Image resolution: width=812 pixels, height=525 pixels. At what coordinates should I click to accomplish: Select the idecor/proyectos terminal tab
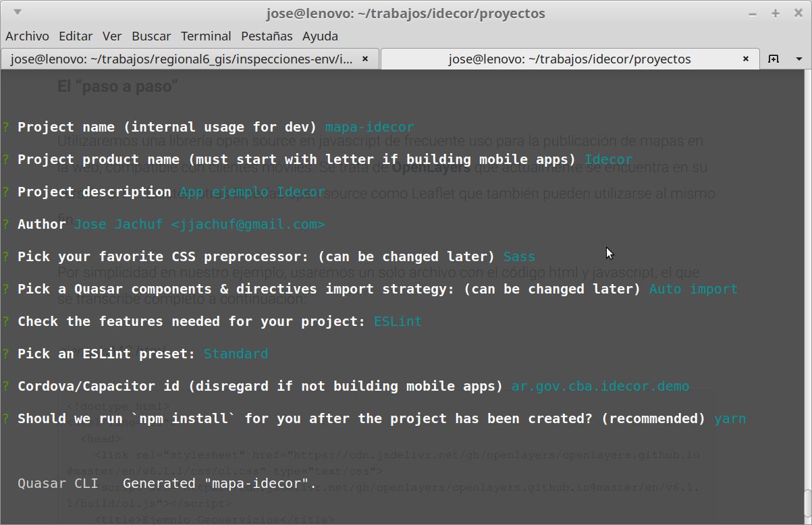(570, 59)
